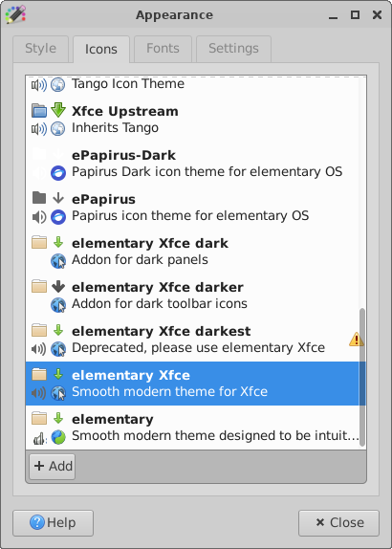Click folder icon of elementary Xfce darkest
Screen dimensions: 392x549
(39, 330)
